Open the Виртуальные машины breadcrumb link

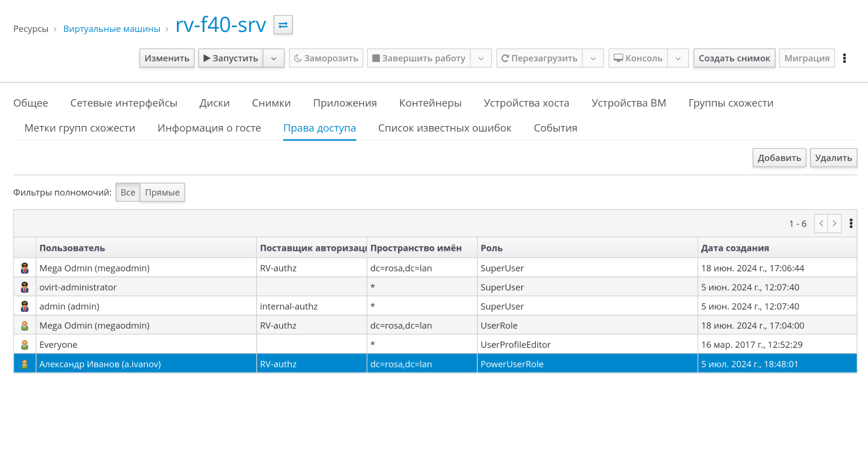[112, 29]
